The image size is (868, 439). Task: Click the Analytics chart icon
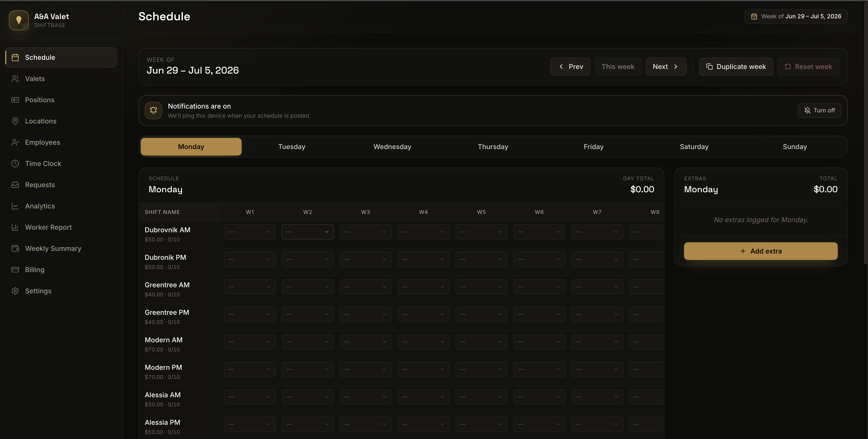tap(15, 206)
